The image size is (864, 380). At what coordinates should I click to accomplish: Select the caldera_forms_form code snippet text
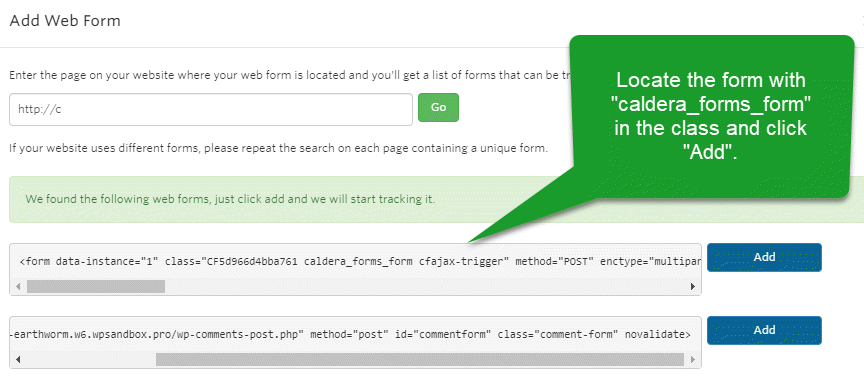pos(360,262)
